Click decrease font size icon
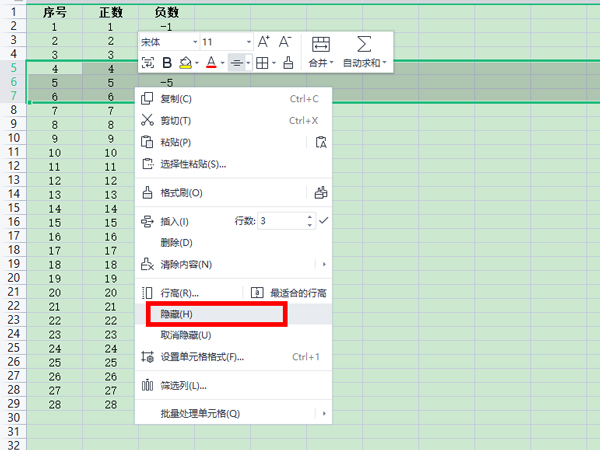This screenshot has width=600, height=450. click(x=286, y=42)
